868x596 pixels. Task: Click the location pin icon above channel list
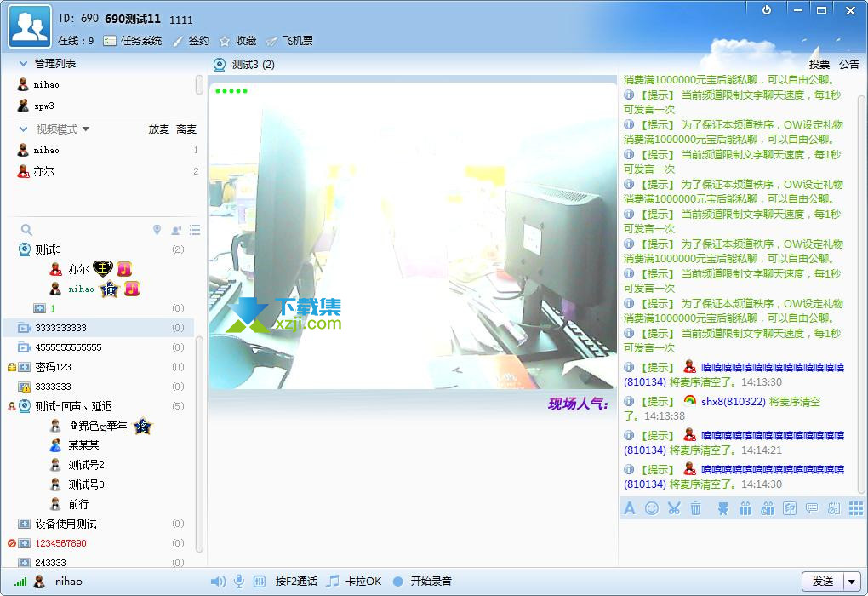157,229
